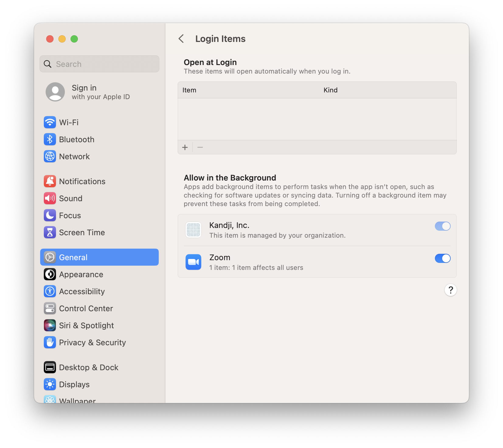Open help via the question mark button
503x448 pixels.
point(450,290)
